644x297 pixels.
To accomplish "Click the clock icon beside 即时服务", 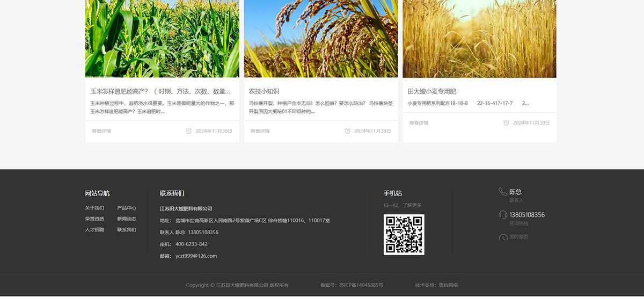I will coord(503,237).
